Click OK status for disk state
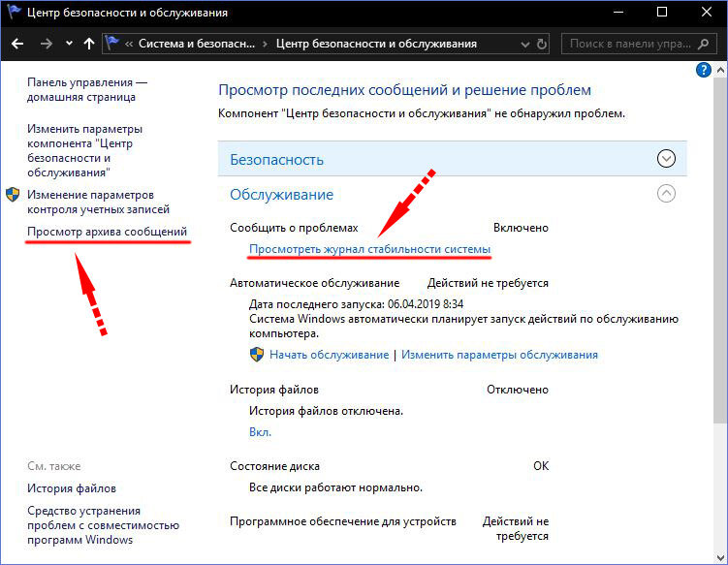 coord(541,466)
